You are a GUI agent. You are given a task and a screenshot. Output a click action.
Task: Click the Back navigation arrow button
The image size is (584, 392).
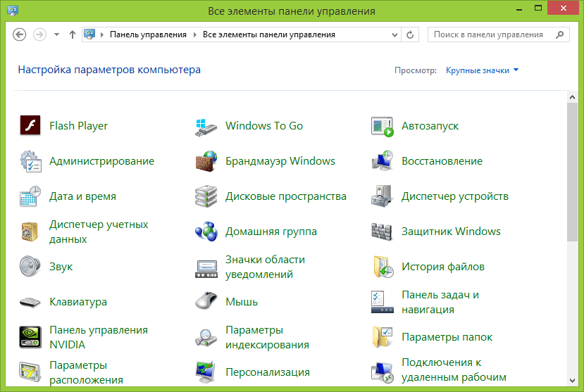[20, 34]
